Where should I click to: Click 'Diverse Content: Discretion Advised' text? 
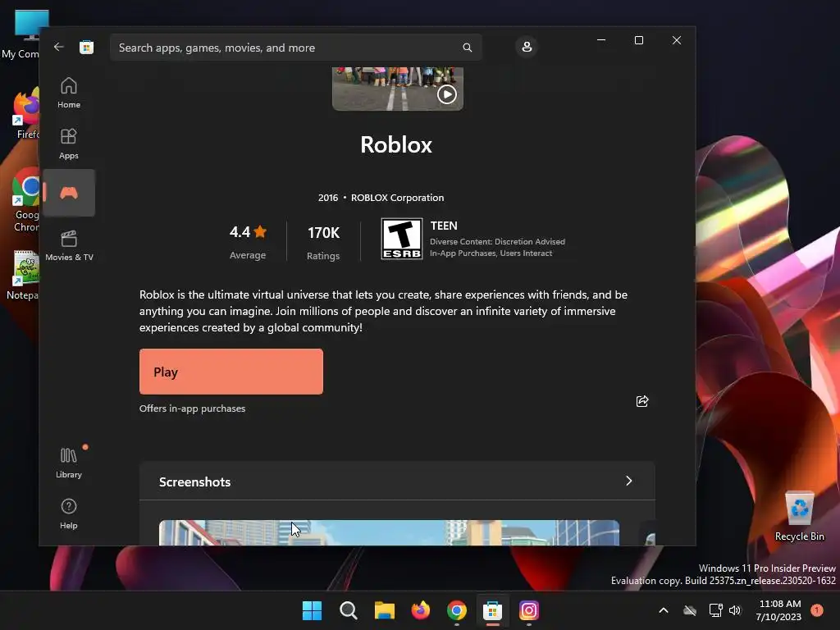[x=497, y=242]
